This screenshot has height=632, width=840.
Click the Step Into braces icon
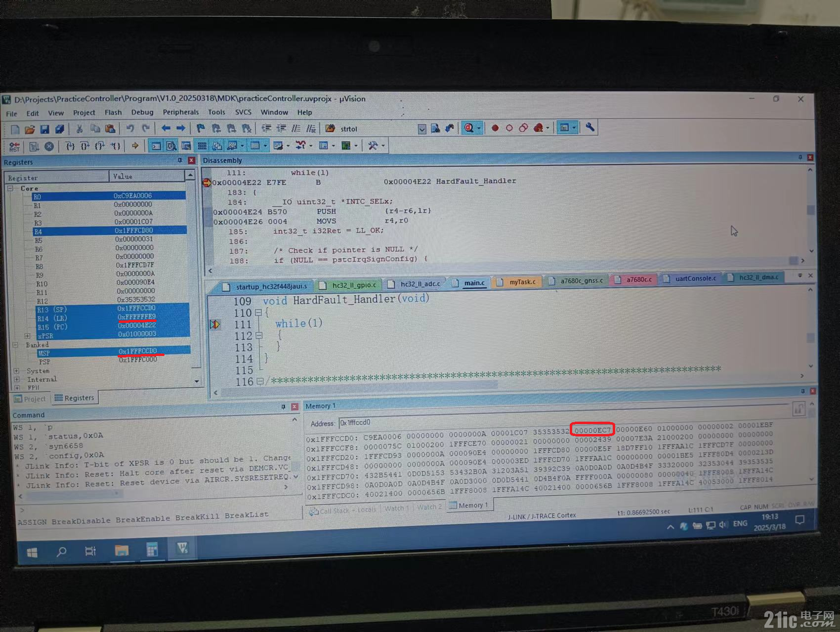(x=70, y=146)
